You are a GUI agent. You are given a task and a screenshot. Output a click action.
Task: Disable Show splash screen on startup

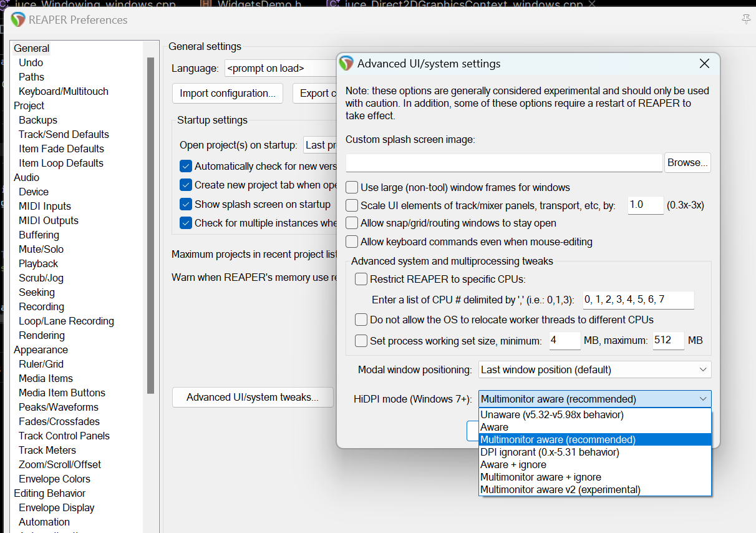tap(186, 204)
